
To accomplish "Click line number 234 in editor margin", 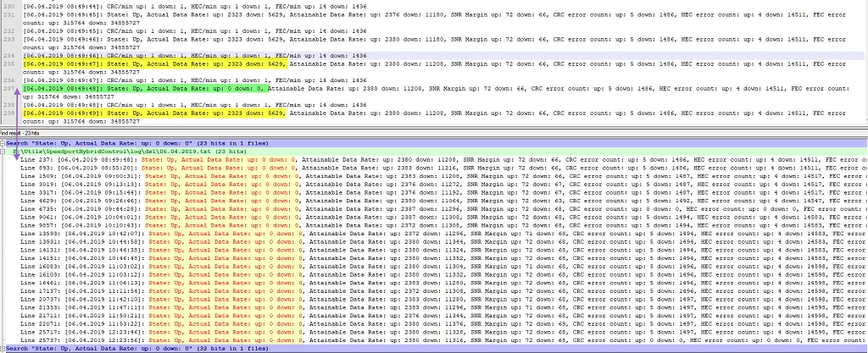I will pyautogui.click(x=9, y=56).
